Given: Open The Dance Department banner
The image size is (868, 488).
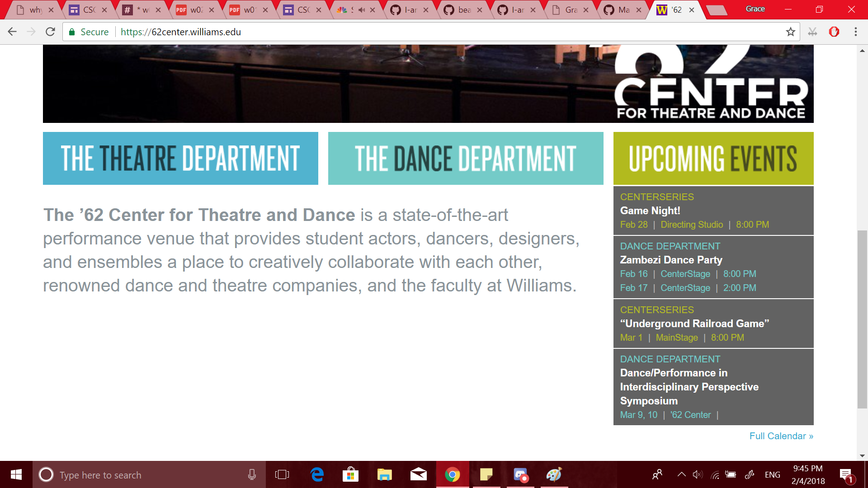Looking at the screenshot, I should coord(466,158).
